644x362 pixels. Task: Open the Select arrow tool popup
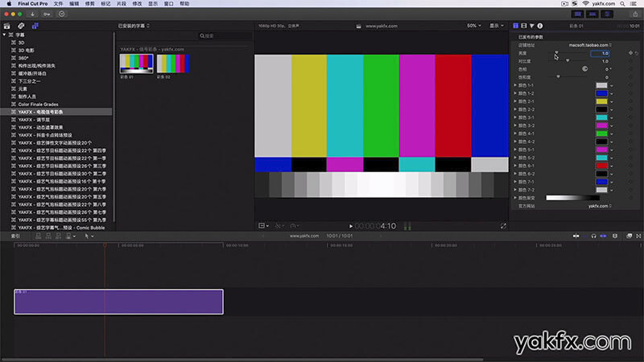tap(89, 236)
